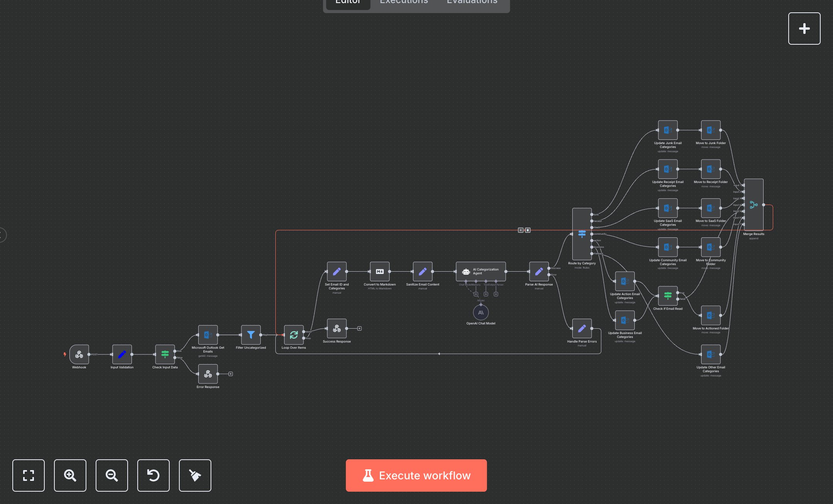Image resolution: width=833 pixels, height=504 pixels.
Task: Select the Filter Uncategorized node
Action: (251, 335)
